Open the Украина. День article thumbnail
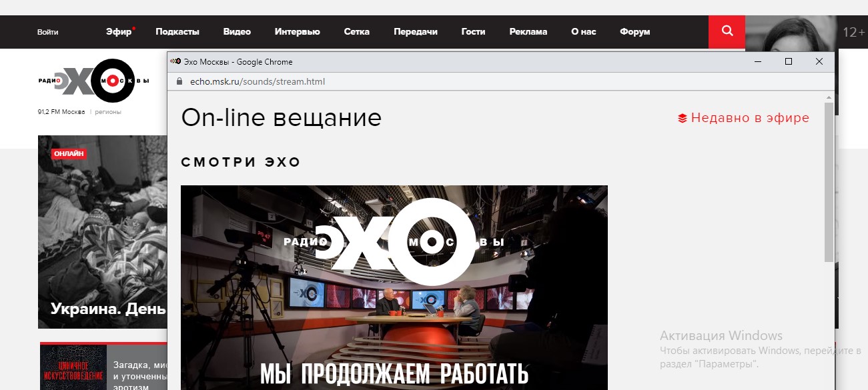868x390 pixels. point(102,232)
